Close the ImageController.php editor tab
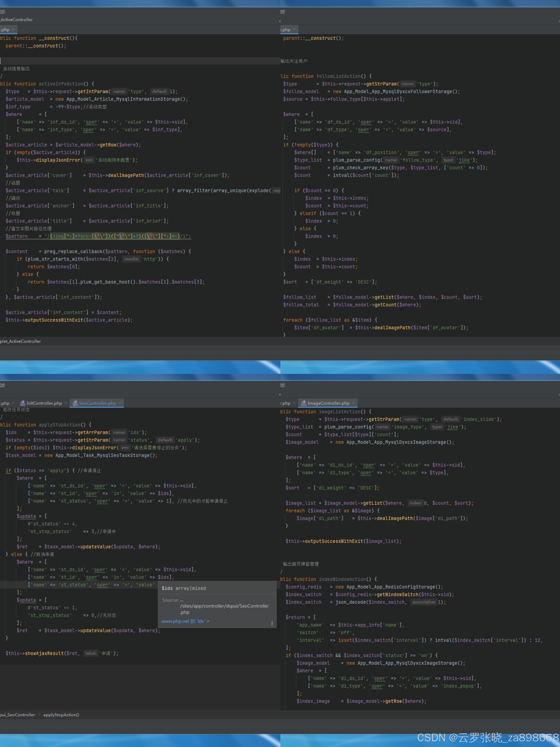This screenshot has width=560, height=747. [353, 403]
